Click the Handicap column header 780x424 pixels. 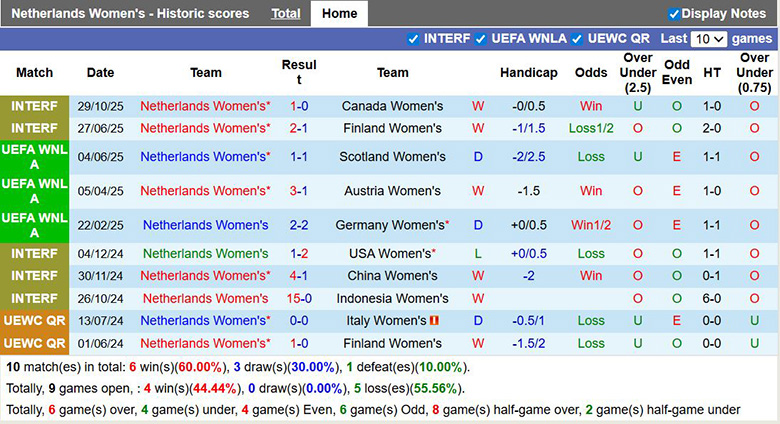click(x=529, y=73)
